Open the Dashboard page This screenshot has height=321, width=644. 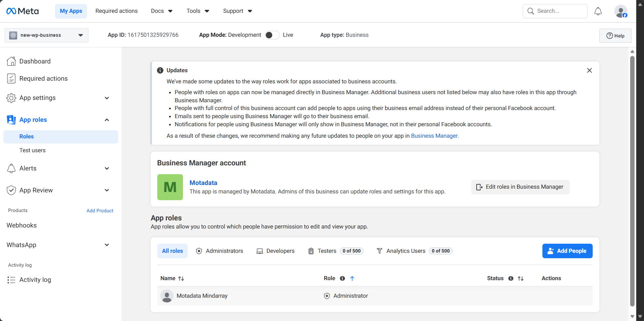tap(35, 61)
